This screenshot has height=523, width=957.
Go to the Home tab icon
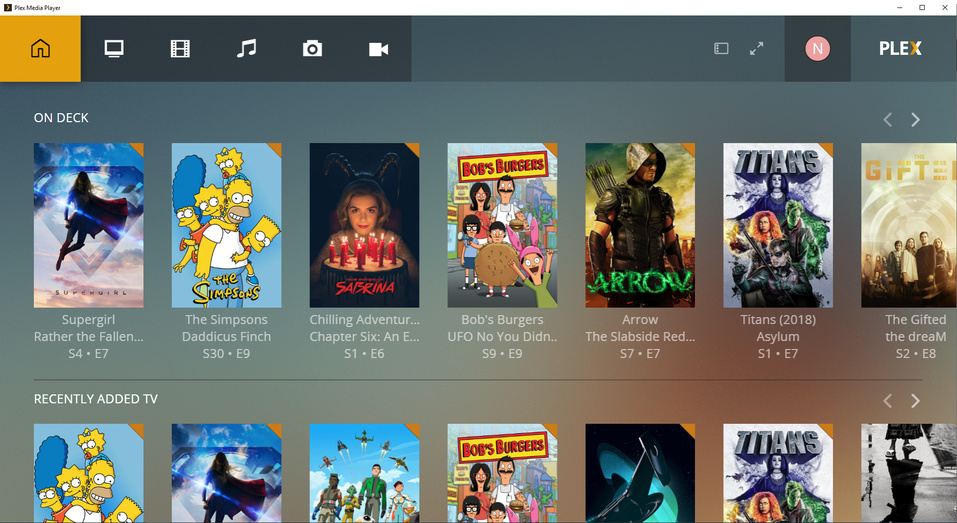[x=40, y=48]
